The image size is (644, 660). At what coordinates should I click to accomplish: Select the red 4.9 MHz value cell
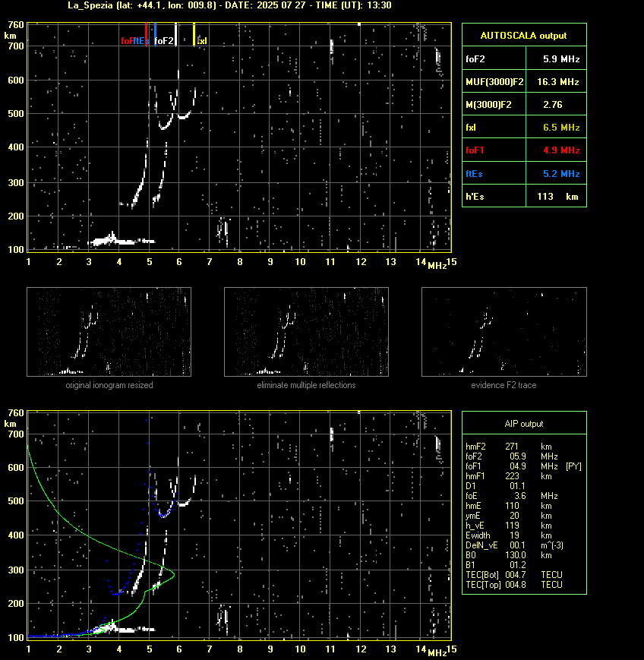click(x=556, y=150)
